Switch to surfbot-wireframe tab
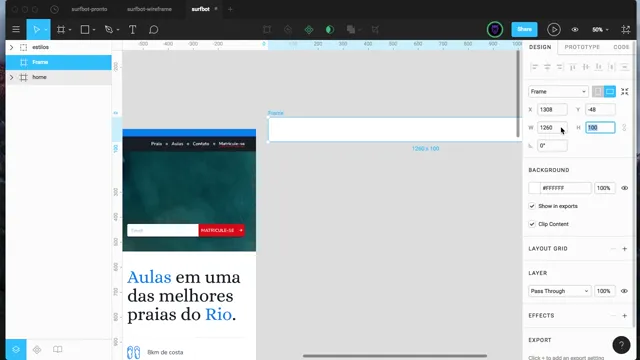Viewport: 640px width, 360px height. 149,9
